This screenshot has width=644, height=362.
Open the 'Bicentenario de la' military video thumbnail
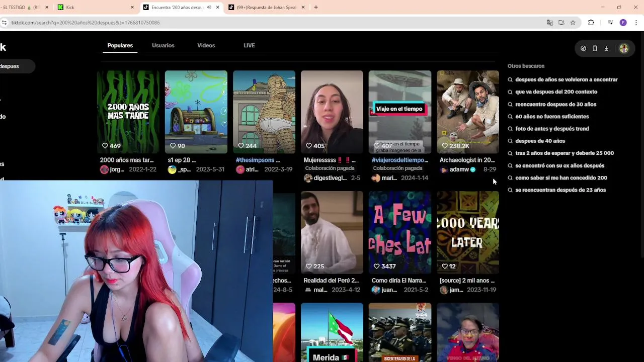[x=400, y=332]
